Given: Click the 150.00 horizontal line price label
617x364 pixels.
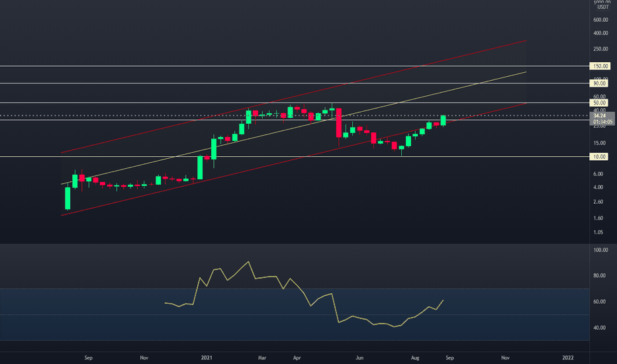Looking at the screenshot, I should pos(599,66).
